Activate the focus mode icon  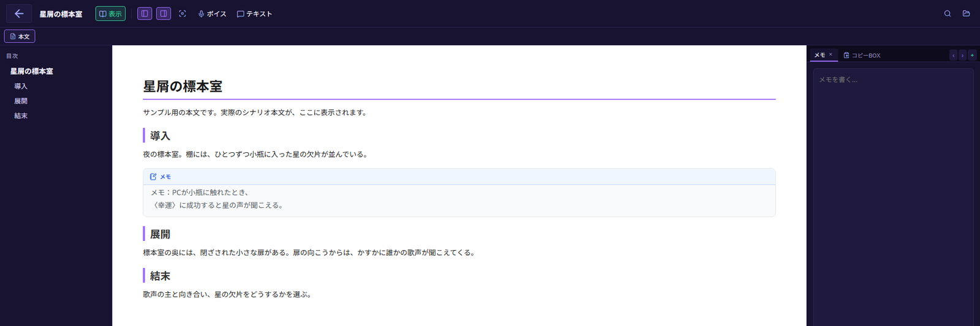[183, 13]
